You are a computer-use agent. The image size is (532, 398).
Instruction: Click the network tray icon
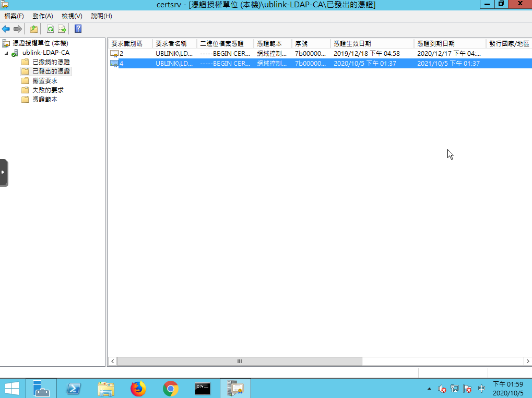click(455, 389)
